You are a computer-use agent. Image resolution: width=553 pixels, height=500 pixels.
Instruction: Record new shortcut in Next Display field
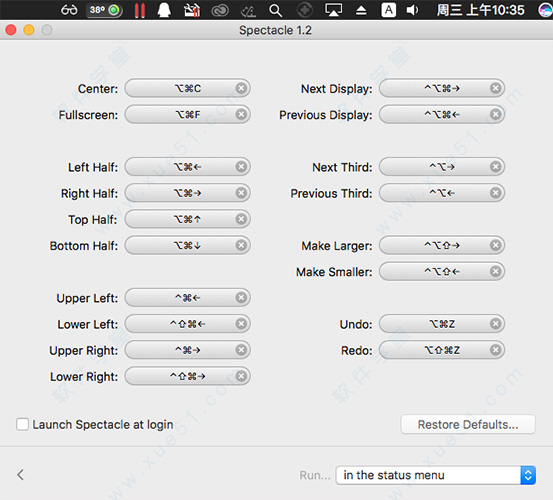(442, 88)
